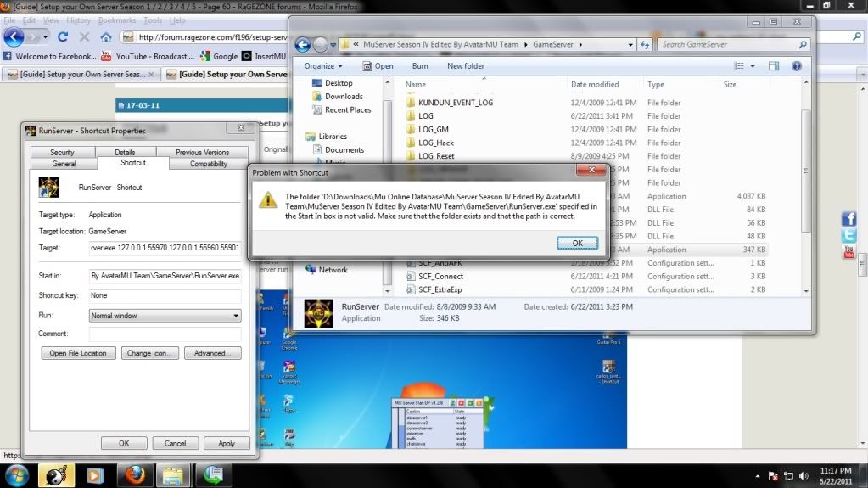This screenshot has height=488, width=868.
Task: Open the Organize dropdown menu
Action: [323, 65]
